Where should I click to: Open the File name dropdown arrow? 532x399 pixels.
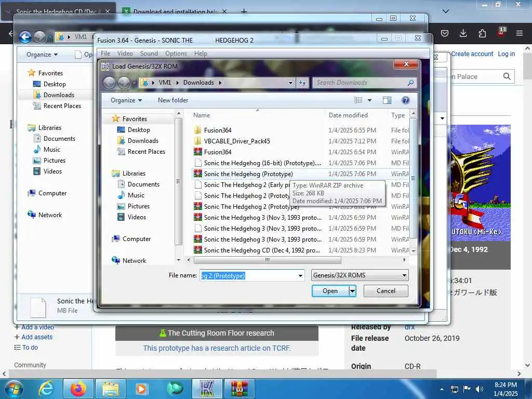point(300,275)
